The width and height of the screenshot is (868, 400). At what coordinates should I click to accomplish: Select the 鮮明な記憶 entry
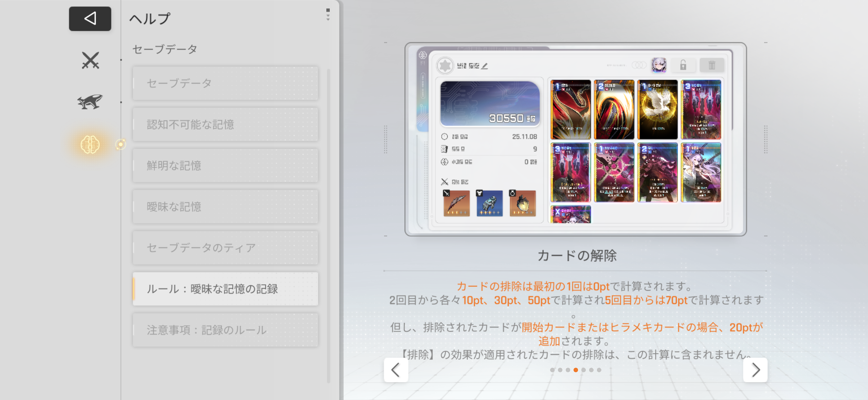point(225,166)
